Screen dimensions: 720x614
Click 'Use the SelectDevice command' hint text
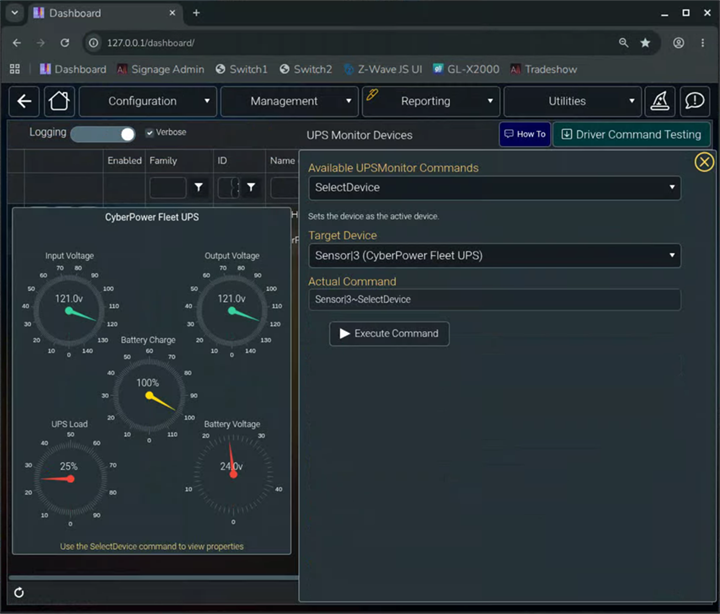pos(152,546)
